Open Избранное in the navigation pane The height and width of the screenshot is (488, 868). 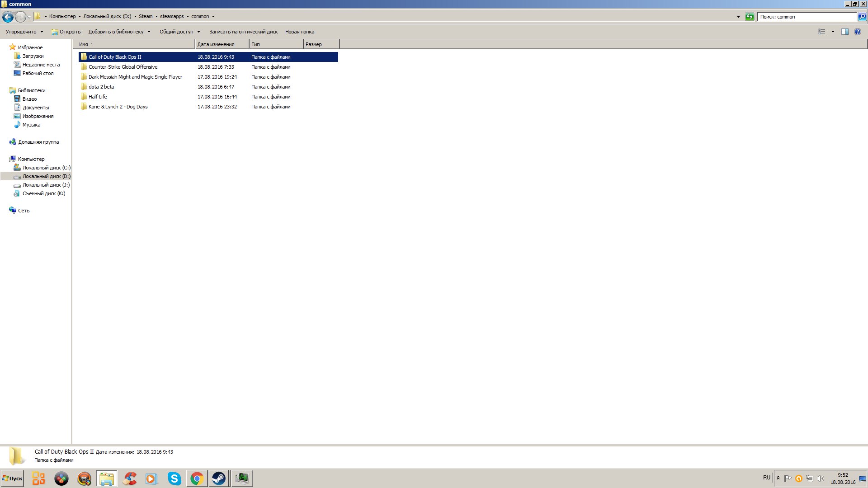click(x=30, y=47)
